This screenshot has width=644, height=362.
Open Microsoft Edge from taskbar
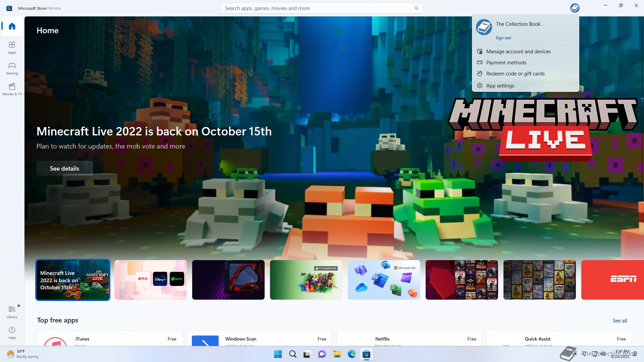click(352, 354)
